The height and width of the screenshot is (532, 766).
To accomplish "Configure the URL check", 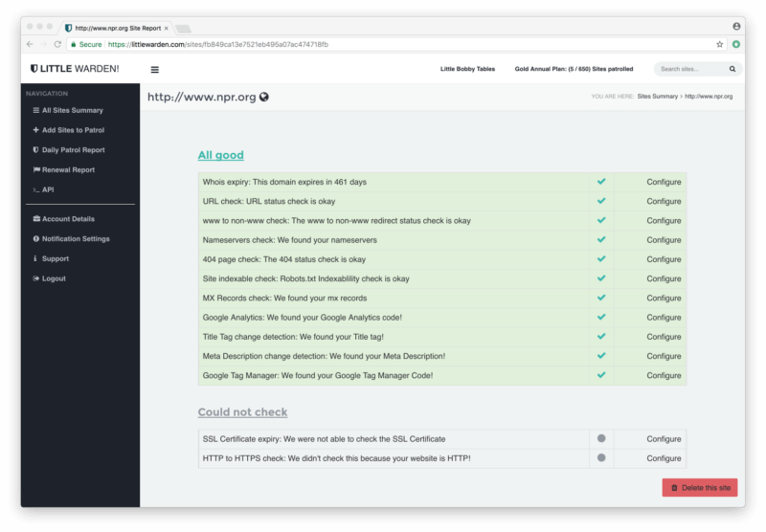I will (664, 202).
